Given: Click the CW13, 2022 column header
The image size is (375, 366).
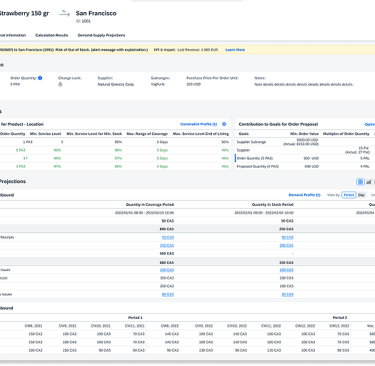Looking at the screenshot, I should click(x=339, y=326).
